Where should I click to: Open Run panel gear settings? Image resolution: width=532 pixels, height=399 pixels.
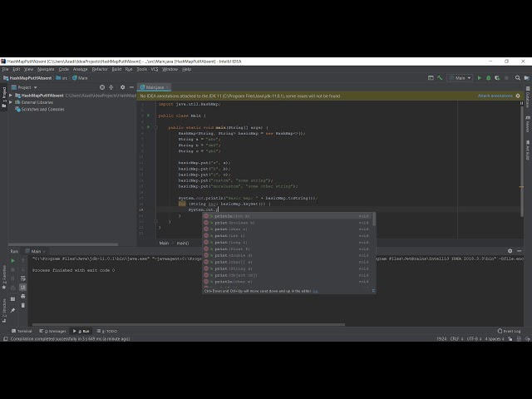[x=510, y=251]
